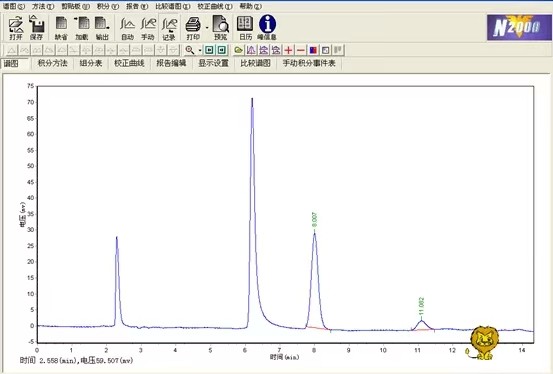Switch to the 手动积分事件表 tab
553x374 pixels.
coord(309,64)
